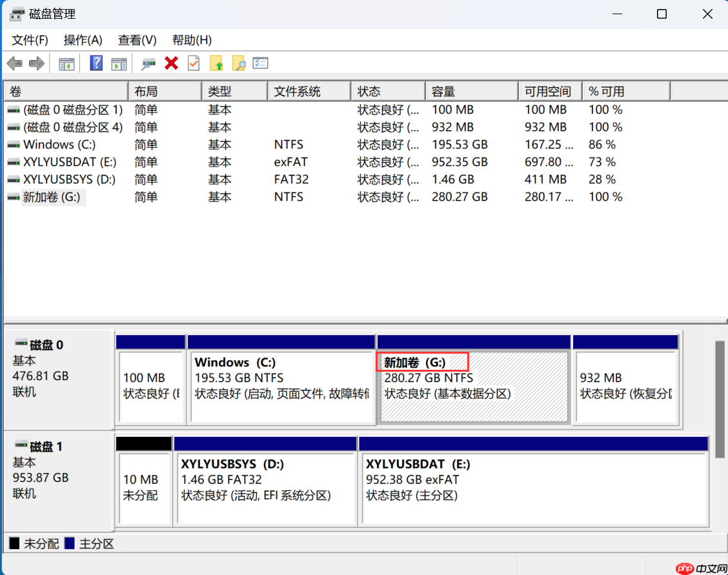Screen dimensions: 728x575
Task: Click the red X delete toolbar icon
Action: pyautogui.click(x=170, y=63)
